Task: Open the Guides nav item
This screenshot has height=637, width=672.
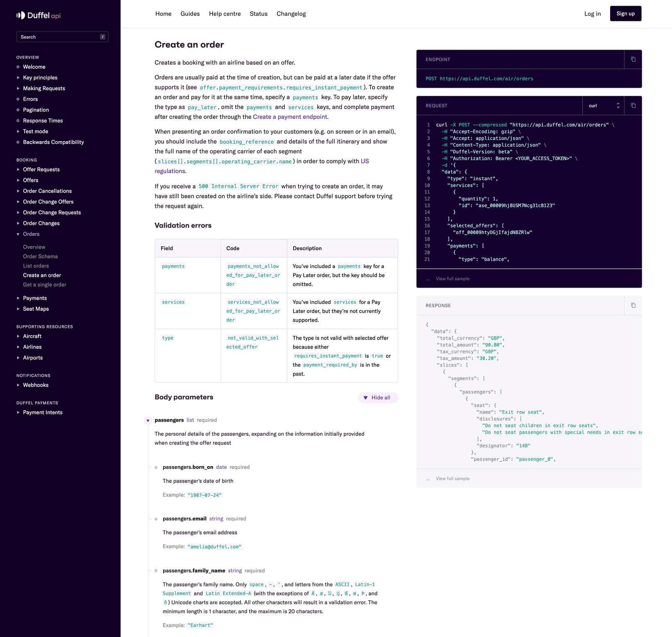Action: [190, 14]
